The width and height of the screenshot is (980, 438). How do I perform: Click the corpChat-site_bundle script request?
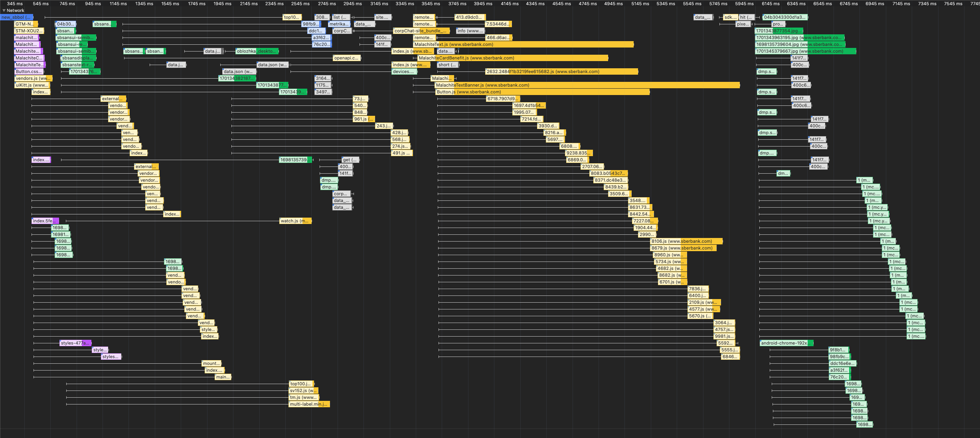pos(421,31)
